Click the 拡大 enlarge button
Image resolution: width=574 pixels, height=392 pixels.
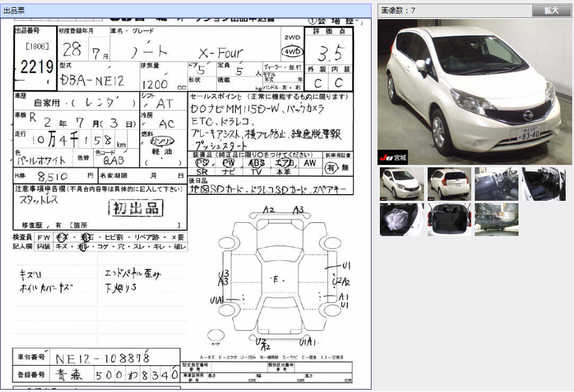tap(551, 10)
